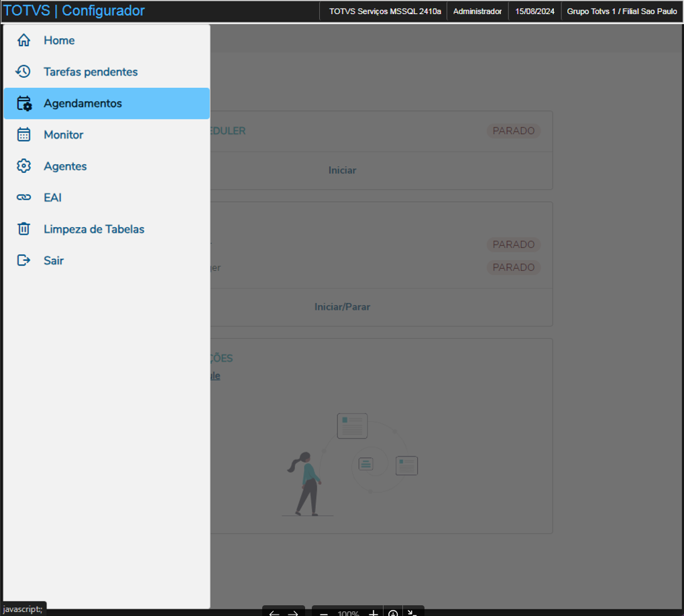This screenshot has height=616, width=684.
Task: Click the Iniciar/Parar button
Action: click(343, 307)
